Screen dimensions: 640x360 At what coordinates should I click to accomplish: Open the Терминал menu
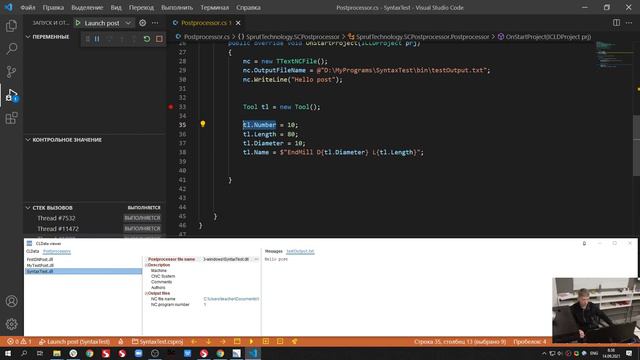pos(215,7)
